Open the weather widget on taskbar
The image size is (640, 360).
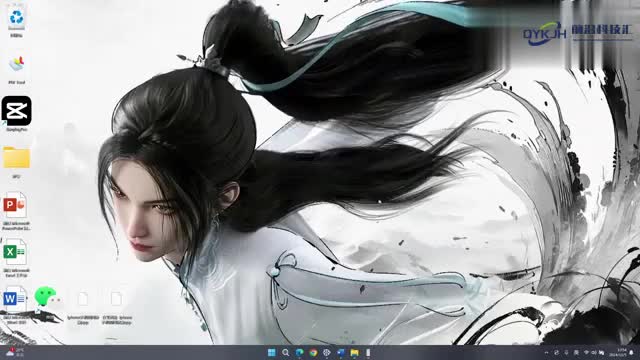coord(15,353)
